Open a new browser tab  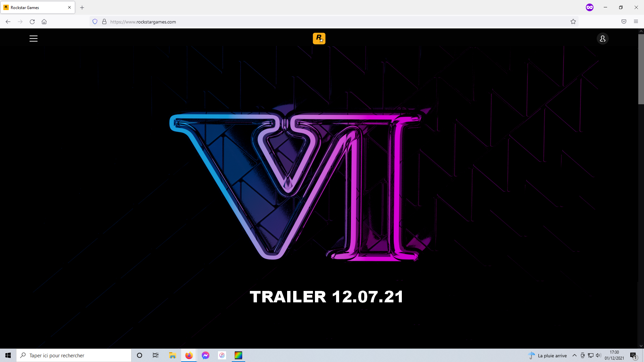82,7
